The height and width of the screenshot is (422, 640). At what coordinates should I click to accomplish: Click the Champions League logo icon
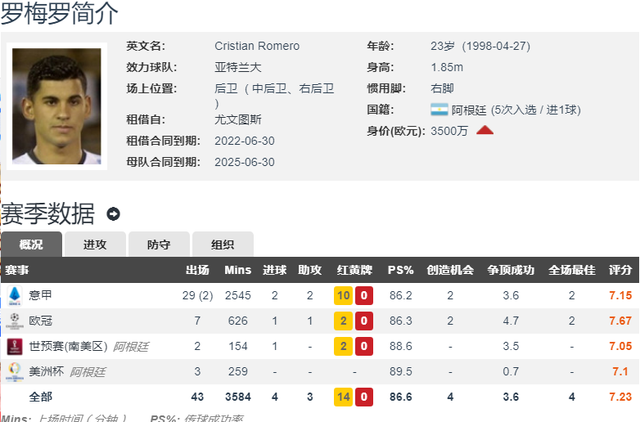(14, 320)
